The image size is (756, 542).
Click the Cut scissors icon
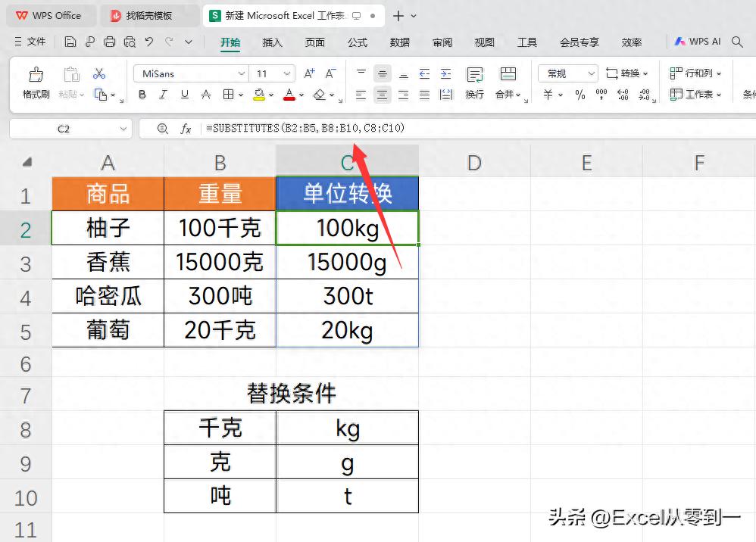[99, 73]
